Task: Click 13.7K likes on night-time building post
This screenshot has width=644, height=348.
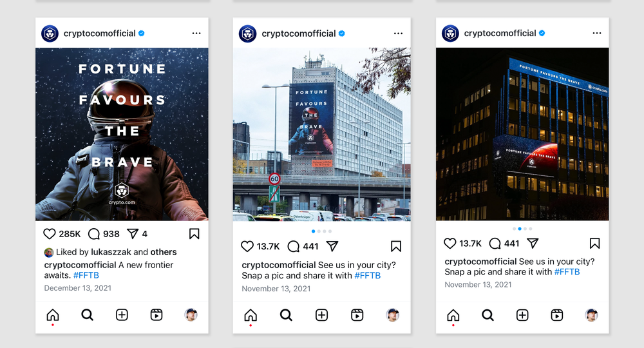Action: tap(470, 244)
